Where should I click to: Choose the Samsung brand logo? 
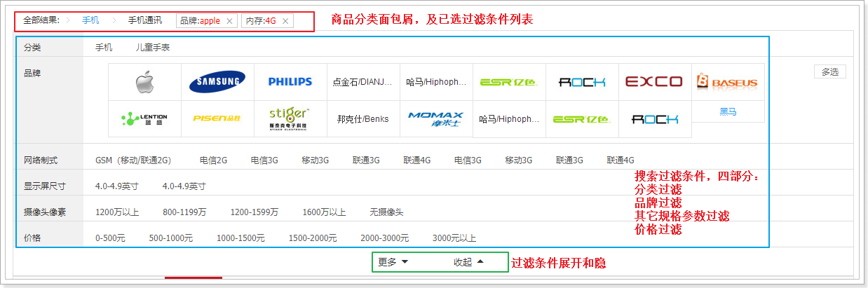coord(217,82)
